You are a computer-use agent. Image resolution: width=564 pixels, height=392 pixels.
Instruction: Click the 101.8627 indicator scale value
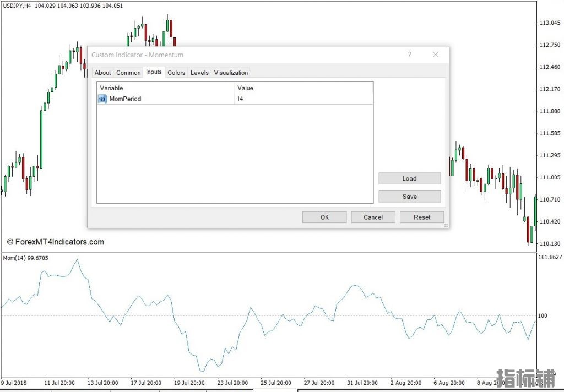(550, 257)
